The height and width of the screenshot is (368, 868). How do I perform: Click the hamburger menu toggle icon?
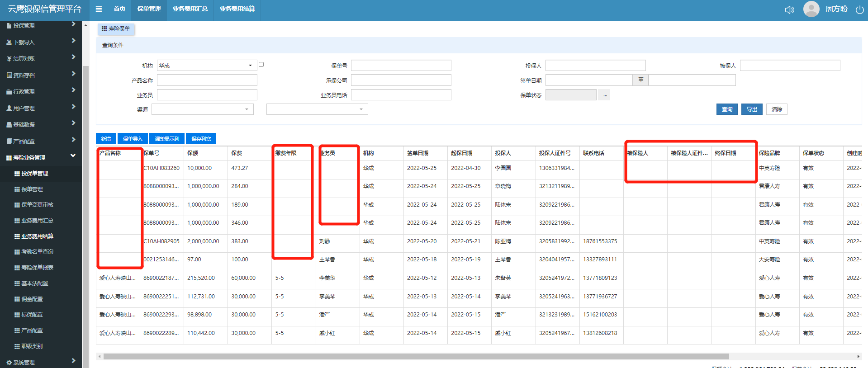(x=99, y=9)
